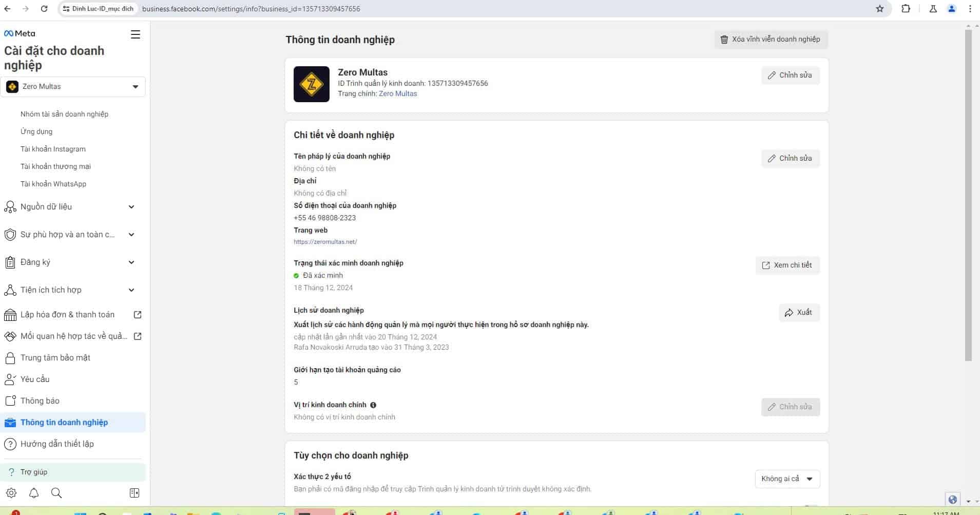Bookmark this page with star icon
Screen dimensions: 980x515
click(880, 9)
